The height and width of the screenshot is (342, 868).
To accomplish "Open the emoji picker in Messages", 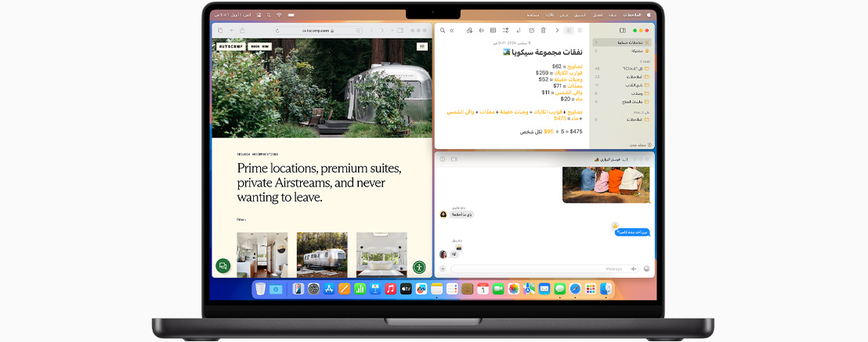I will (x=646, y=269).
